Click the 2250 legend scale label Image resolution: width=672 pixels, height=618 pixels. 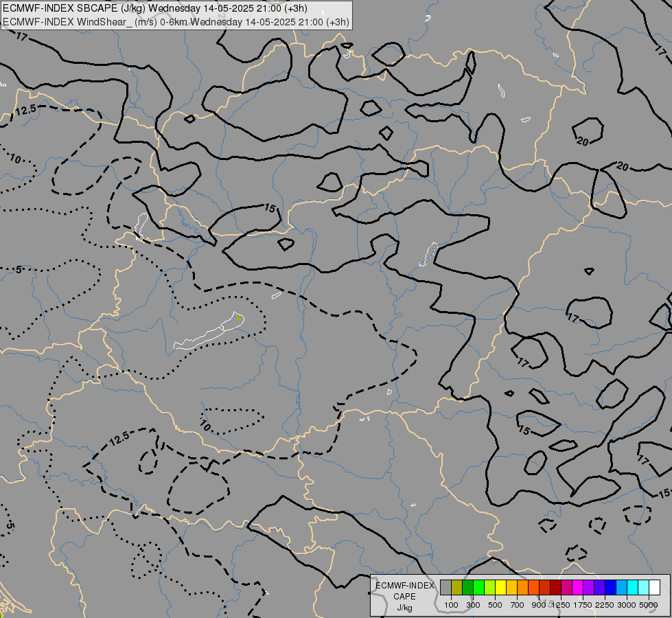(605, 605)
